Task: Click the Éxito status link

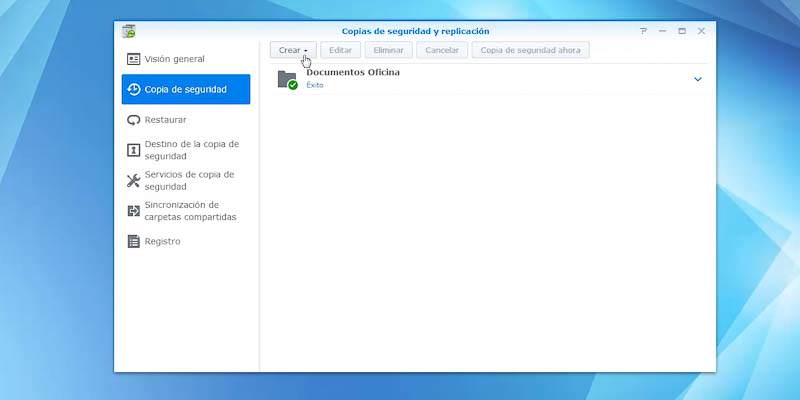Action: [x=315, y=85]
